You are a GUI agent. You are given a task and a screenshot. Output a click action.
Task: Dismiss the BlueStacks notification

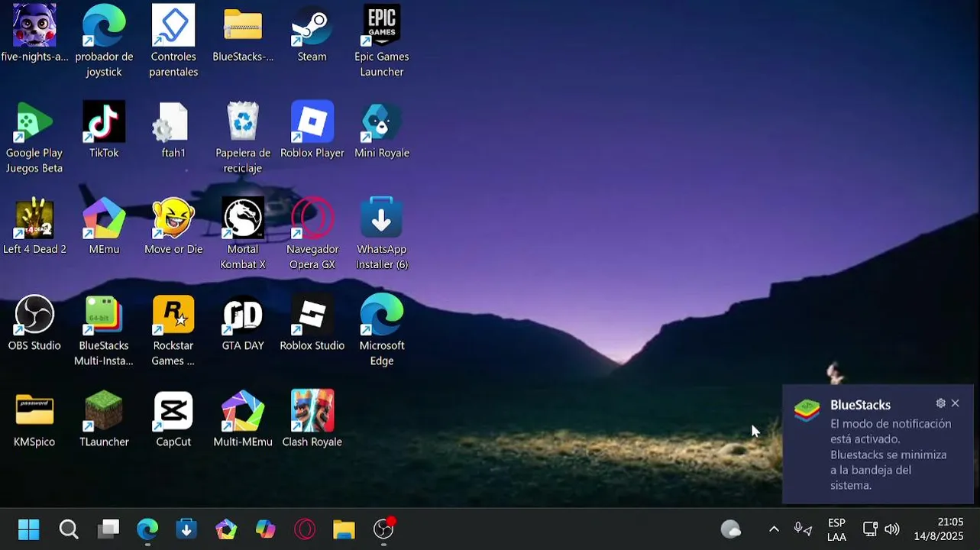955,403
